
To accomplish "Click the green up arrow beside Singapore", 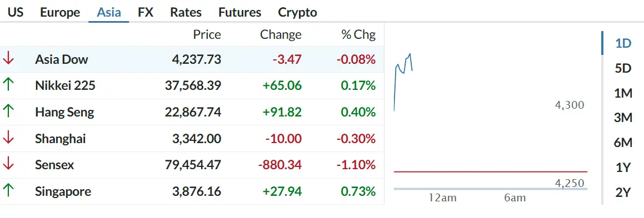I will coord(8,191).
